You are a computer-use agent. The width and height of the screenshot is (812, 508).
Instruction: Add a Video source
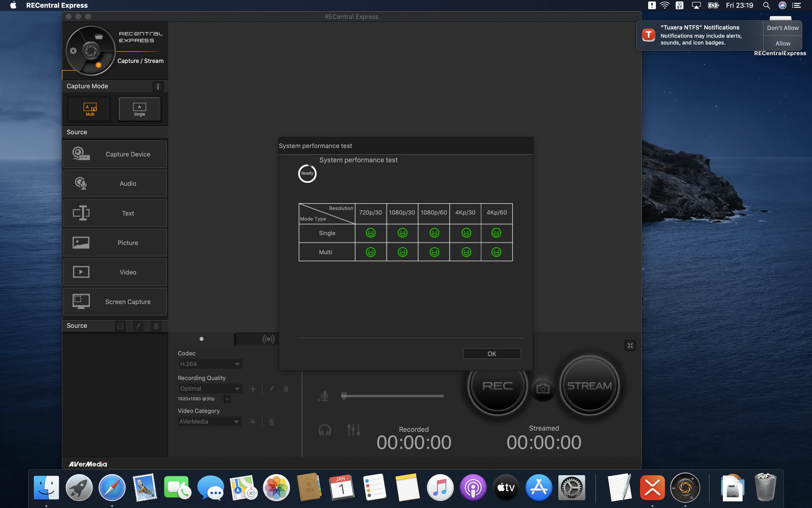pyautogui.click(x=115, y=272)
